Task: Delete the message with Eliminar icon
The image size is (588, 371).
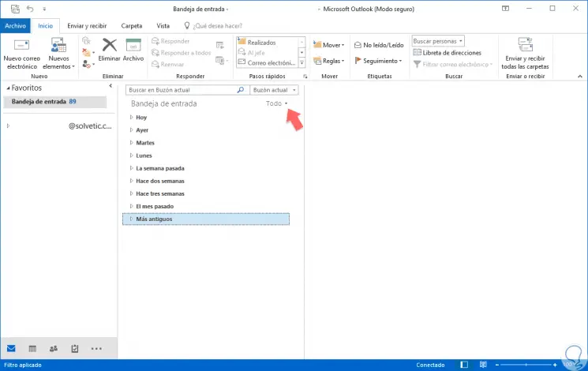Action: tap(110, 51)
